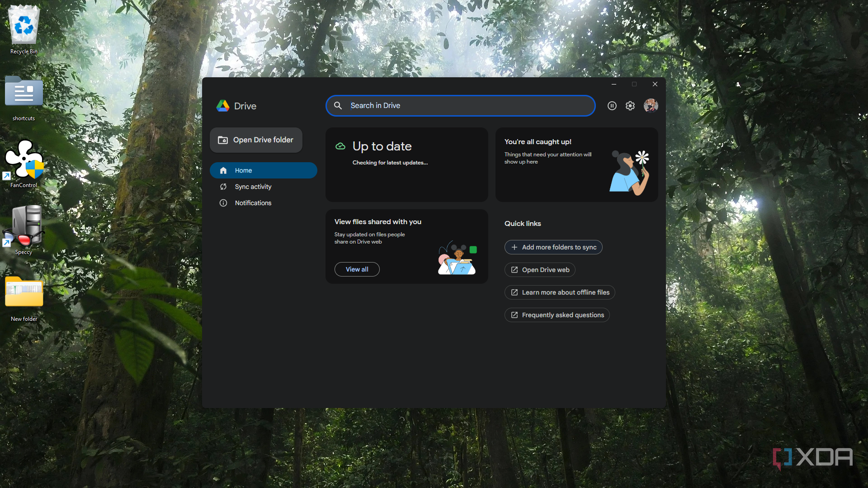Screen dimensions: 868x488
Task: Select the Speccy desktop shortcut
Action: 24,230
